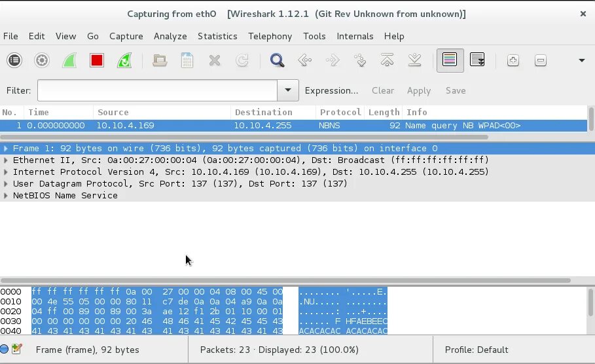Edit capture comments icon in status bar
The height and width of the screenshot is (364, 595).
point(17,349)
